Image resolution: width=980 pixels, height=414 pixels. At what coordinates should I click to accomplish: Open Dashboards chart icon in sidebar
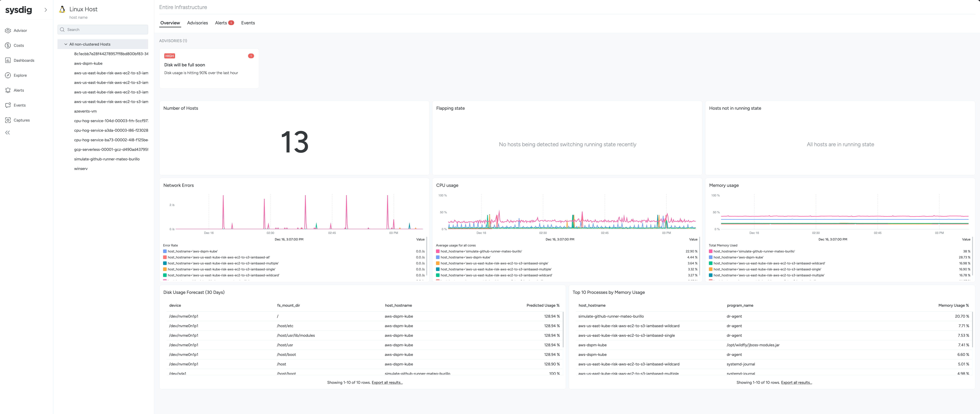tap(8, 60)
